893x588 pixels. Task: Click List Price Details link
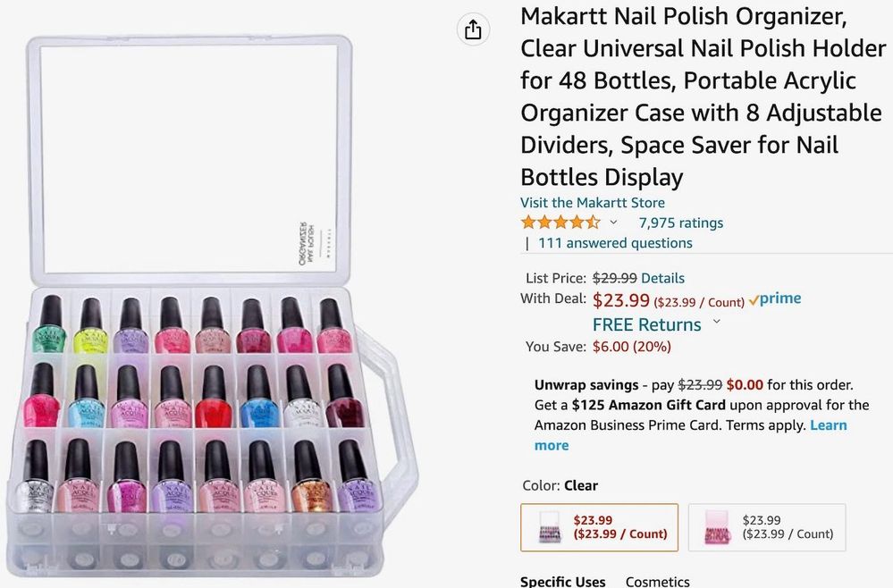pos(662,278)
